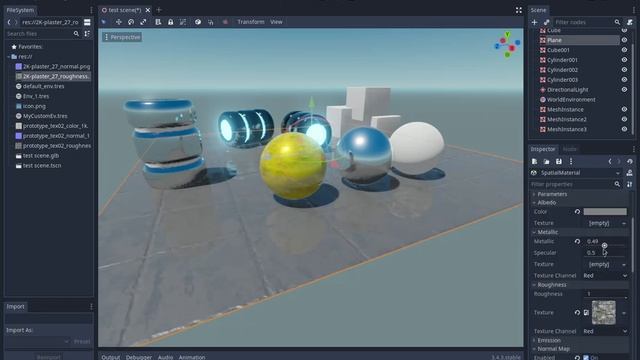The width and height of the screenshot is (640, 360).
Task: Hide the MeshInstance node
Action: click(x=624, y=109)
